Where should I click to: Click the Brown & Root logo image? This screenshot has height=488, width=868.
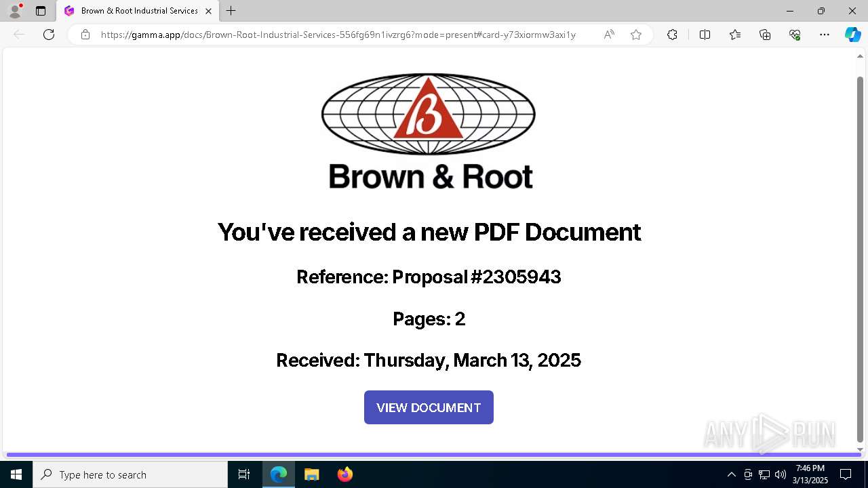click(x=429, y=131)
